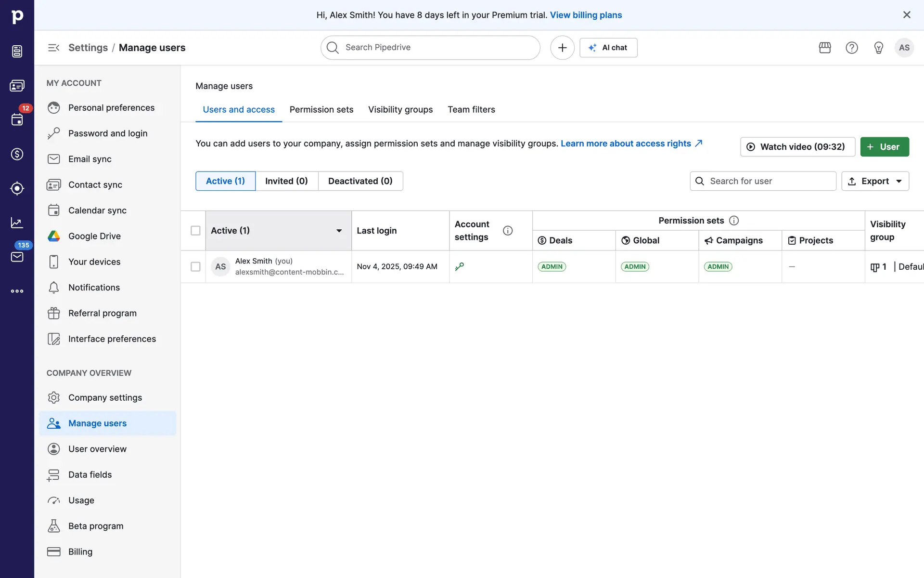Viewport: 924px width, 578px height.
Task: Open View billing plans link
Action: tap(586, 15)
